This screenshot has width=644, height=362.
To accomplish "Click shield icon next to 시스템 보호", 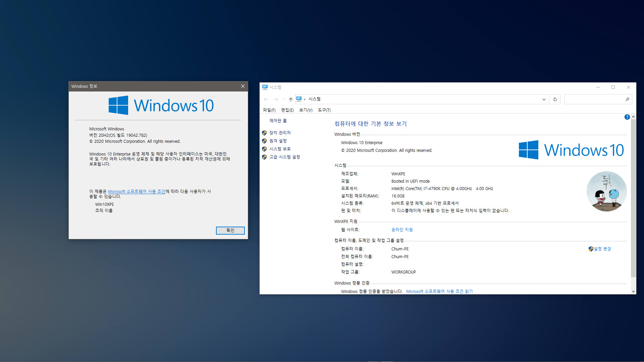I will tap(264, 149).
